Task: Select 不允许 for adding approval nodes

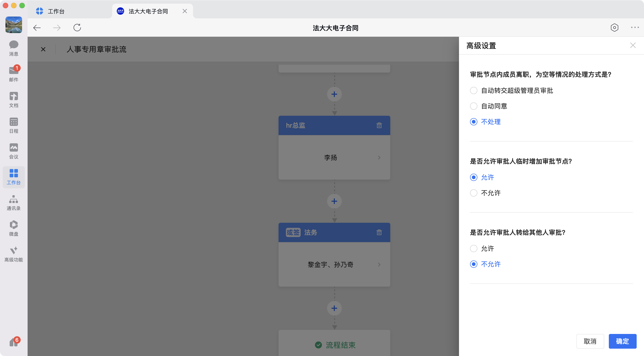Action: (485, 193)
